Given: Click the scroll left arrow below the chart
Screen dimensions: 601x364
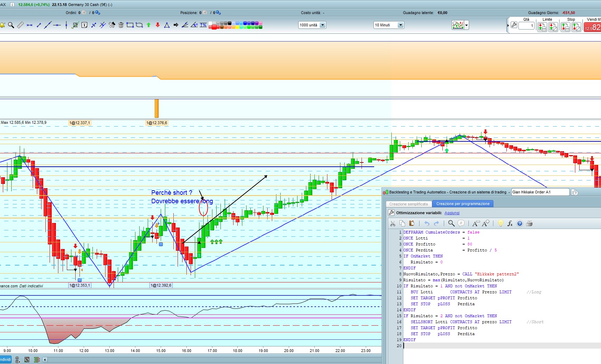Looking at the screenshot, I should coord(45,359).
